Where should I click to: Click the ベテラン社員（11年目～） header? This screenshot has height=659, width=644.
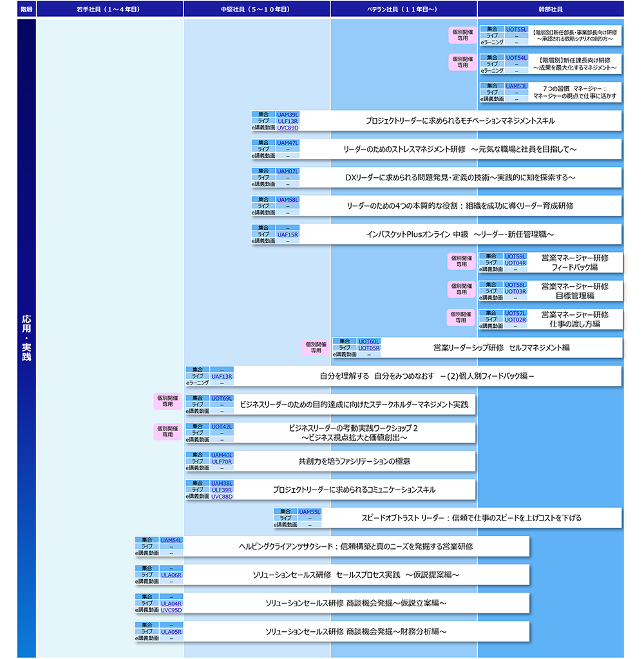coord(404,9)
